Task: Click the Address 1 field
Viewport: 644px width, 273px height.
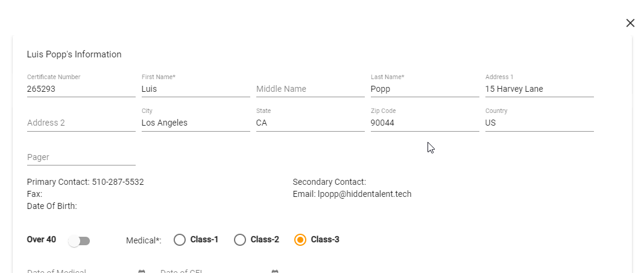Action: tap(539, 89)
